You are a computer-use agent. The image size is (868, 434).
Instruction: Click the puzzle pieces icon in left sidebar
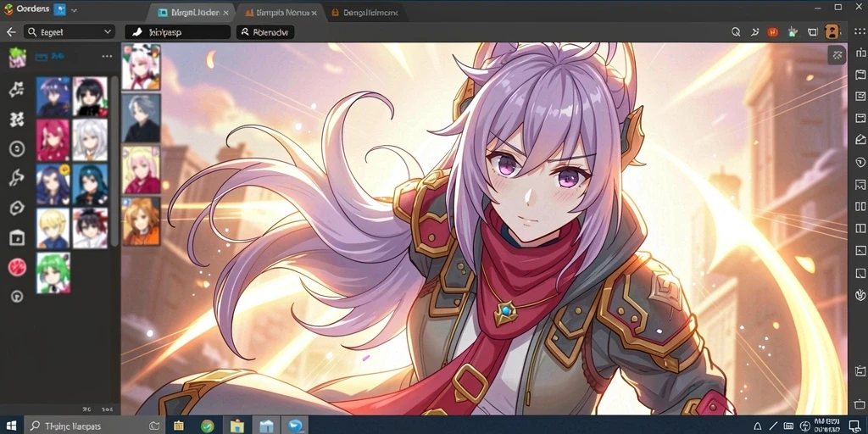pos(17,119)
